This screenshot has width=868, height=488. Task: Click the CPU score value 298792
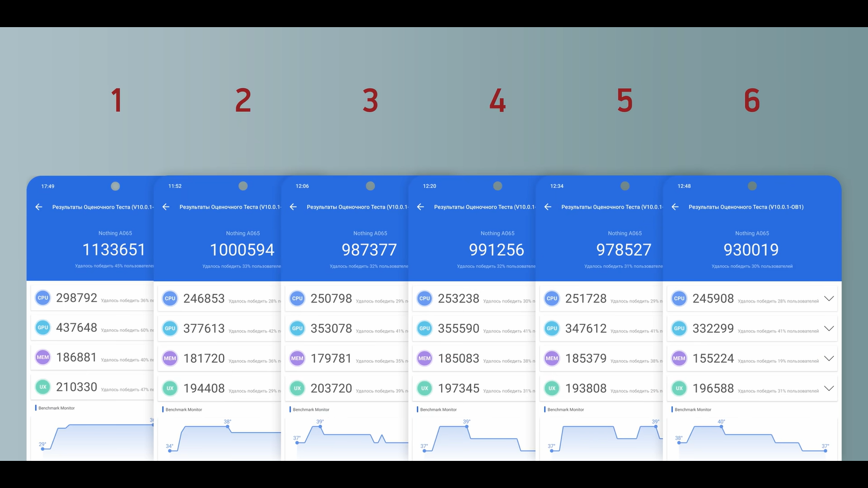pyautogui.click(x=76, y=298)
